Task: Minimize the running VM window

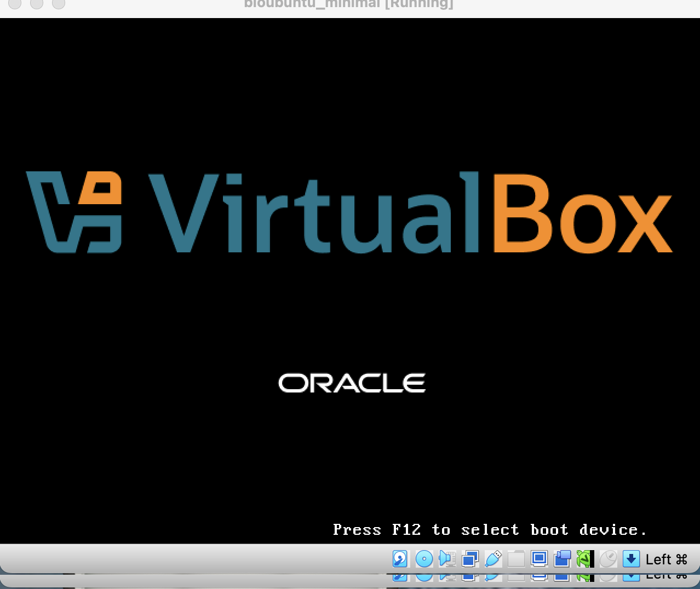Action: [x=37, y=3]
